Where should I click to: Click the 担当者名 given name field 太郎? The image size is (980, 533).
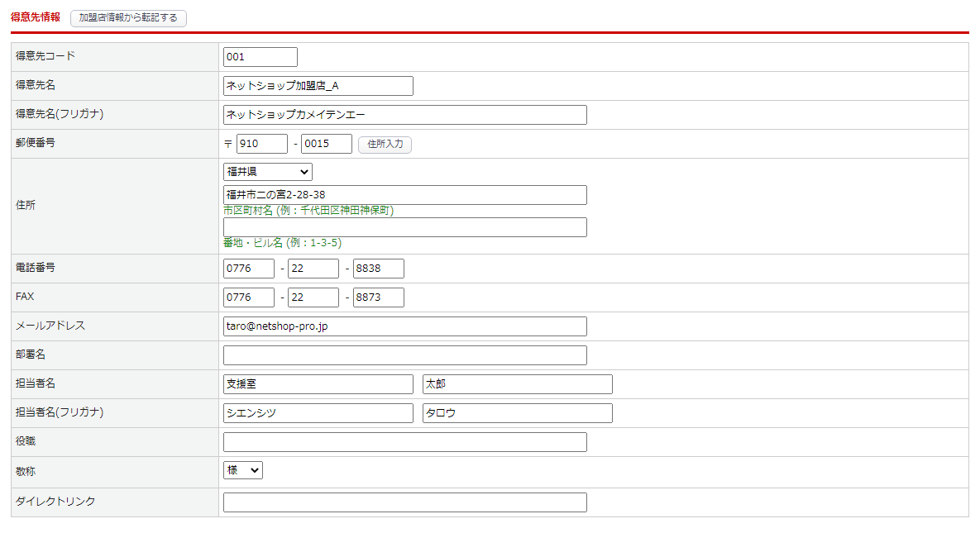point(517,384)
